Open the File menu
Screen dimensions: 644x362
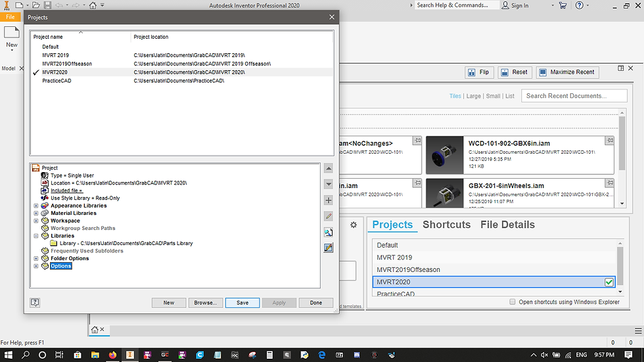(x=11, y=17)
